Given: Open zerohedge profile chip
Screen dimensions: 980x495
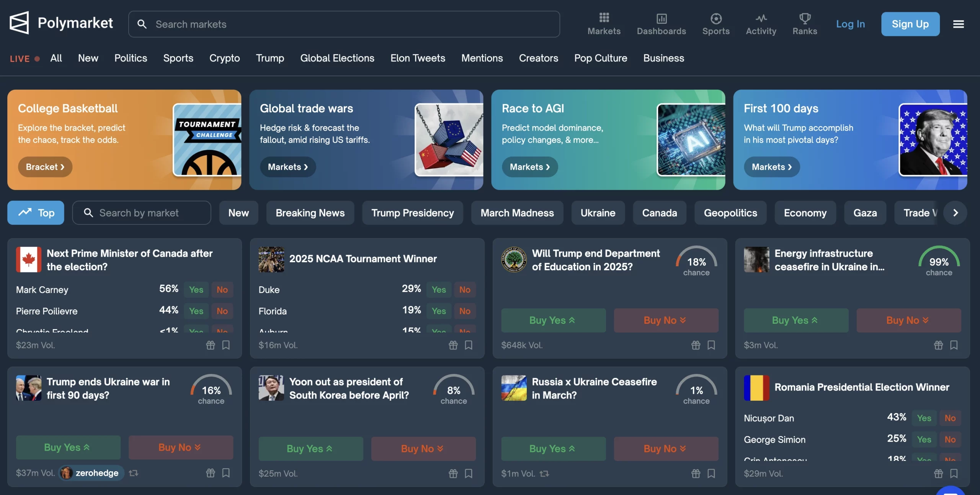Looking at the screenshot, I should [91, 473].
